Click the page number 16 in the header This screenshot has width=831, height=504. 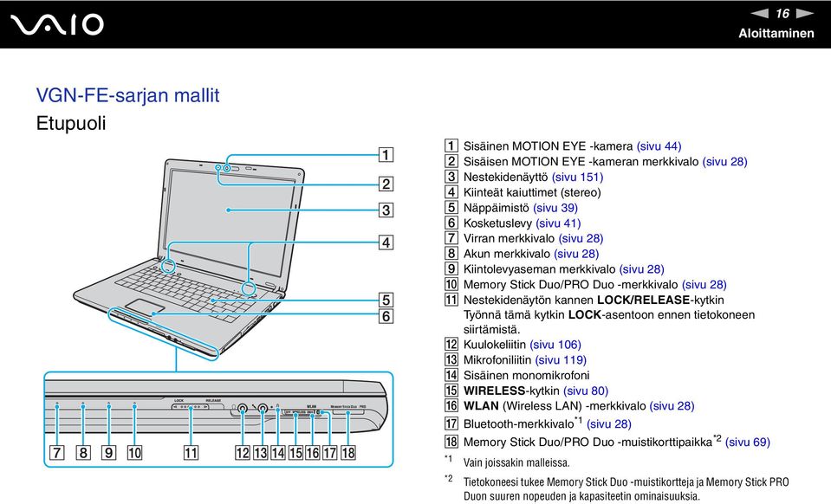pyautogui.click(x=782, y=13)
